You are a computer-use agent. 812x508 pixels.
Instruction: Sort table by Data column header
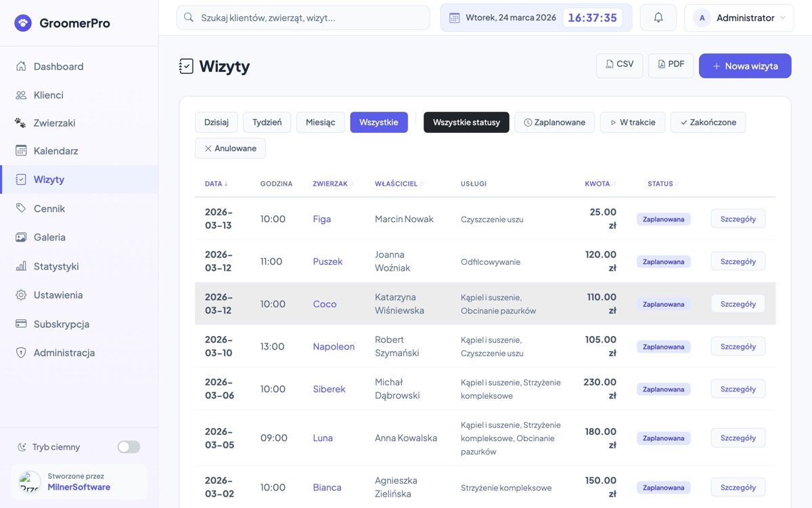coord(216,184)
